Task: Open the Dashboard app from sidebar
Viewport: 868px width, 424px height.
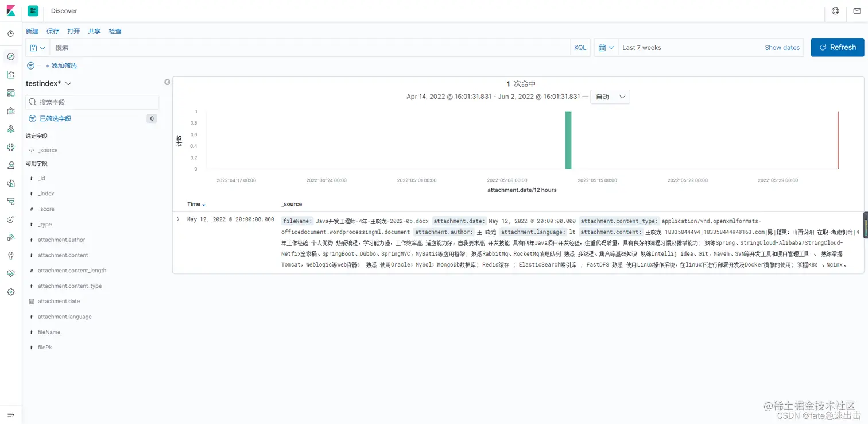Action: tap(10, 92)
